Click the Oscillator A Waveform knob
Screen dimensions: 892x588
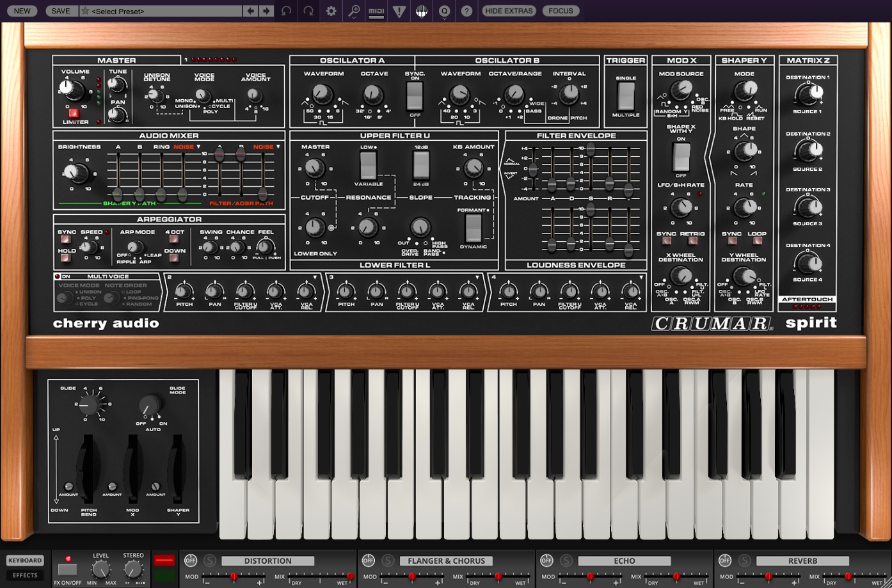pyautogui.click(x=323, y=95)
